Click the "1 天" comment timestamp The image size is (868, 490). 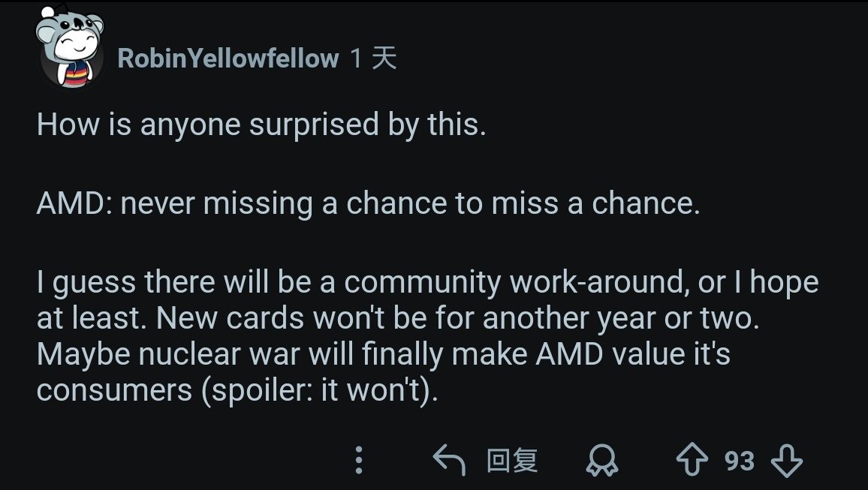tap(373, 59)
